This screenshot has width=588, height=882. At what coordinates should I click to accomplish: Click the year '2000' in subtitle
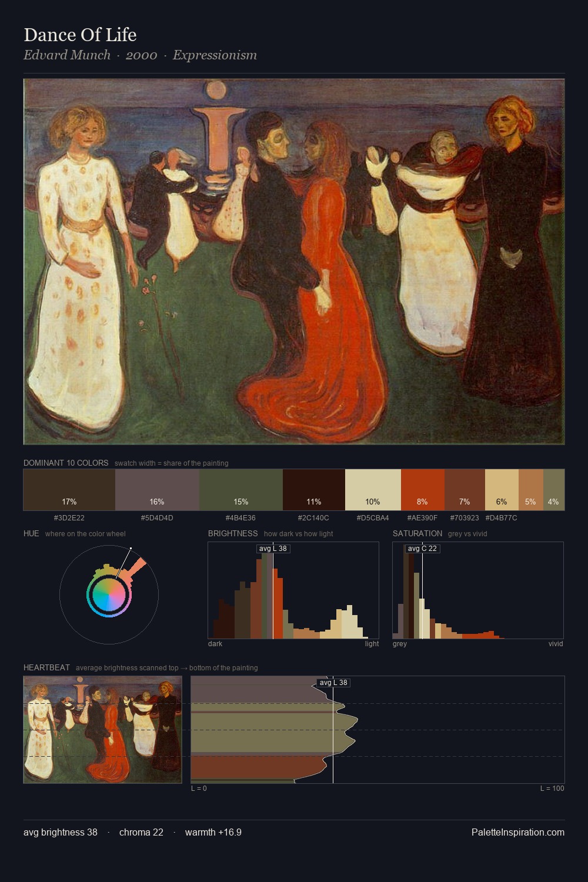point(142,55)
